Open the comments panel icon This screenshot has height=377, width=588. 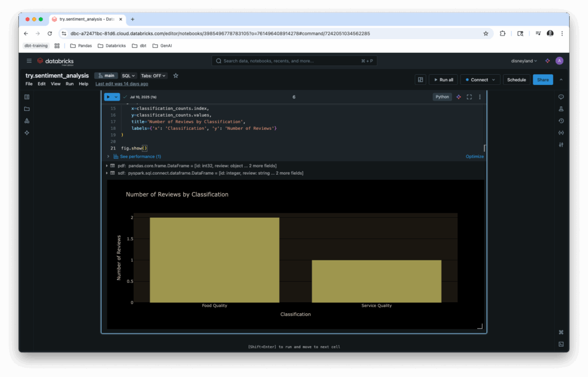point(561,97)
